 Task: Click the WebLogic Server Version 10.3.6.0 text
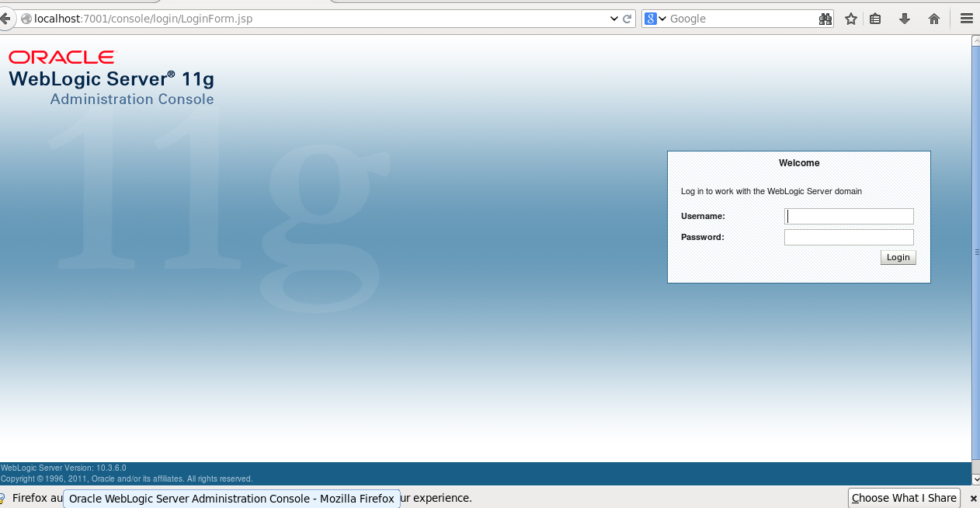64,468
